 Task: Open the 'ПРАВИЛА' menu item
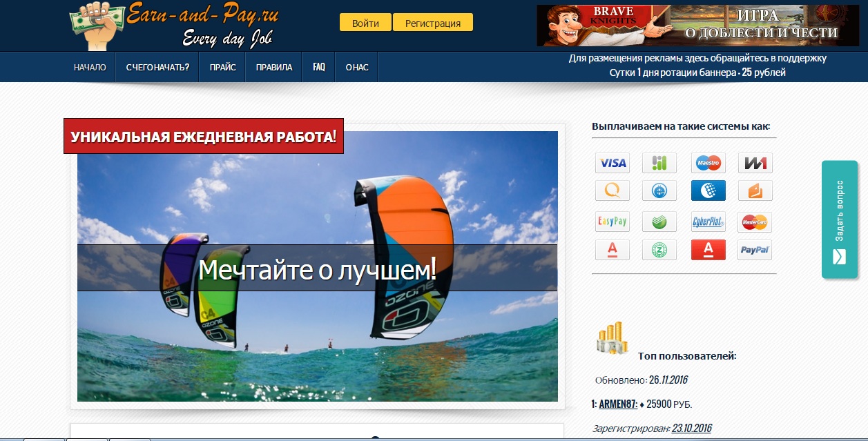click(x=274, y=68)
